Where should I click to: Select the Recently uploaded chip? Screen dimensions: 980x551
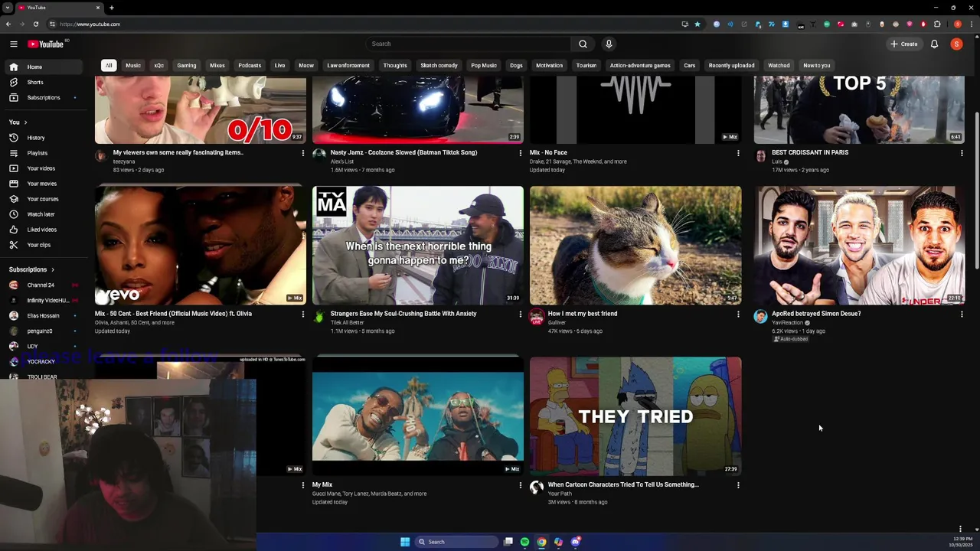[731, 65]
